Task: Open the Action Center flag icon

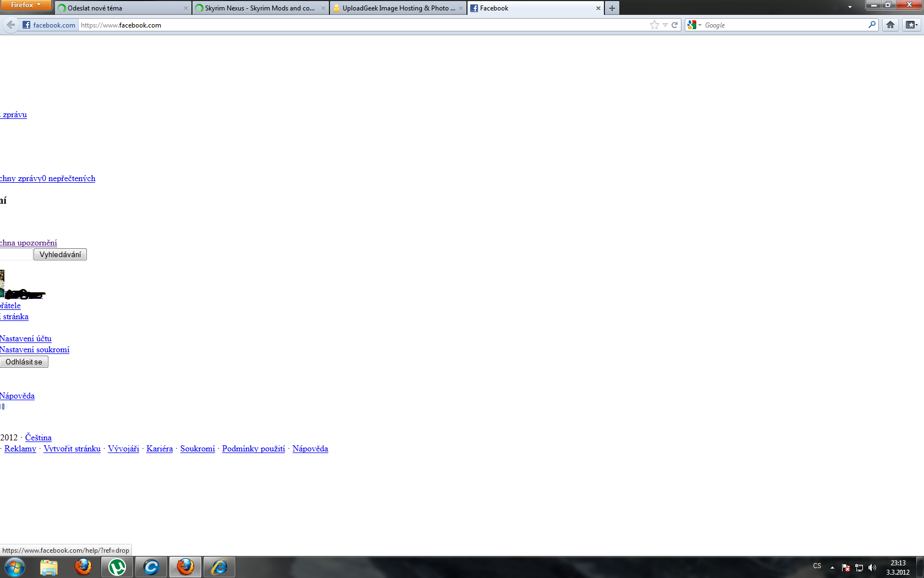Action: coord(846,568)
